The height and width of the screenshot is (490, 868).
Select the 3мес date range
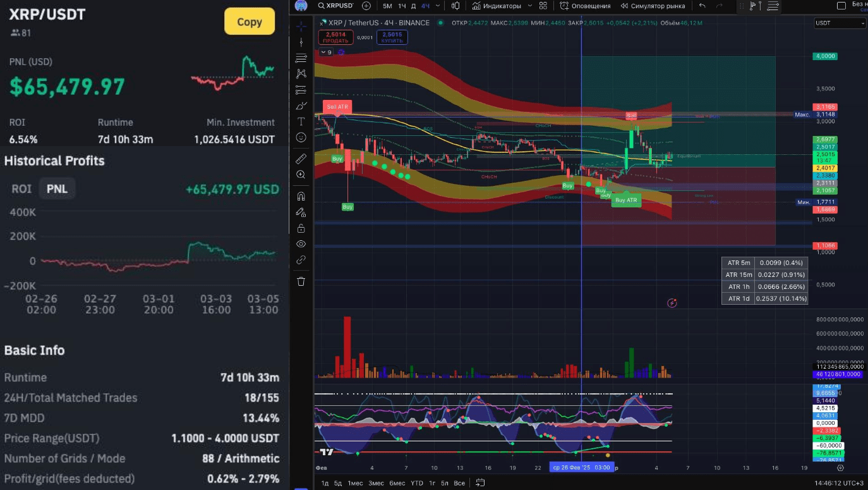click(376, 483)
